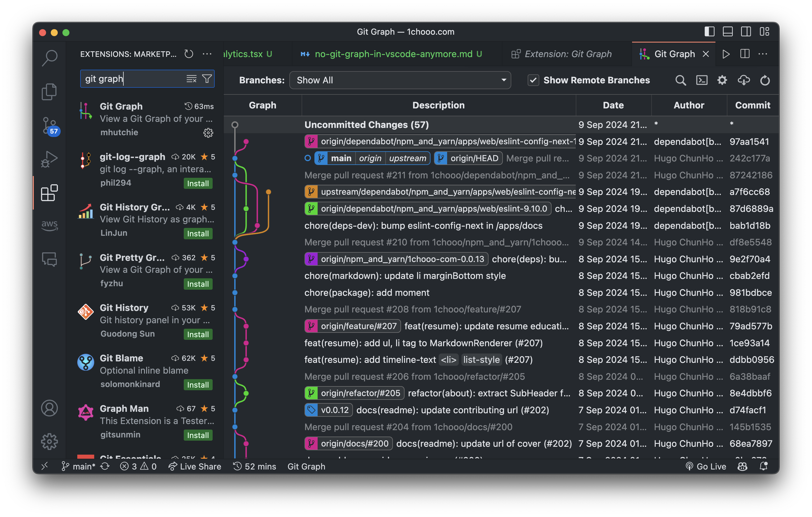Open the Branches Show All dropdown
Image resolution: width=812 pixels, height=517 pixels.
click(x=400, y=80)
